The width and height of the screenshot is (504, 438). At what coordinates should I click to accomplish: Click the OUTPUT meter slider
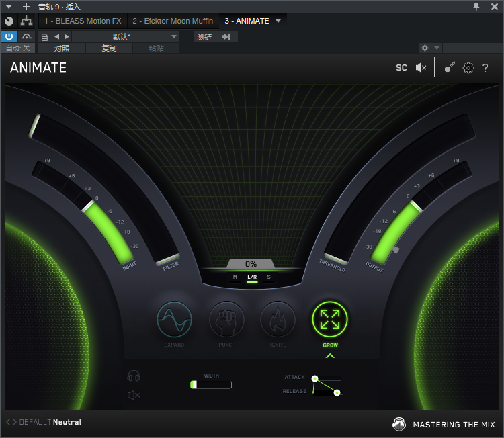416,206
